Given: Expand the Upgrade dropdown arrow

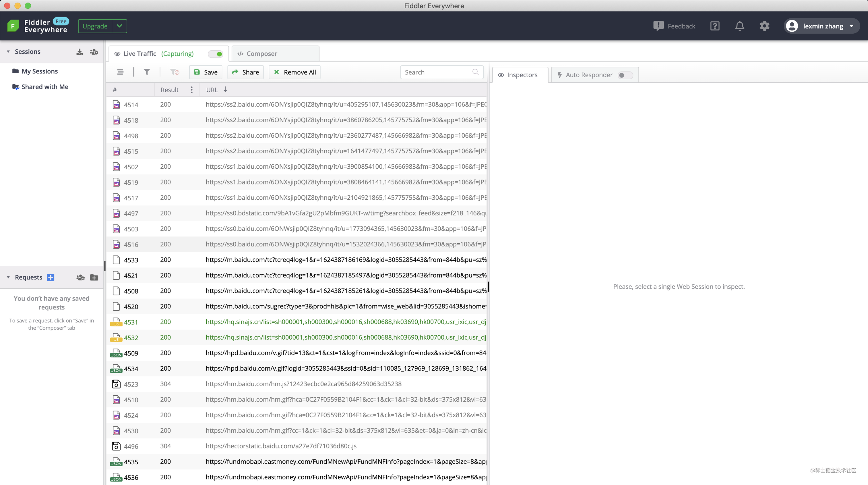Looking at the screenshot, I should pos(119,26).
